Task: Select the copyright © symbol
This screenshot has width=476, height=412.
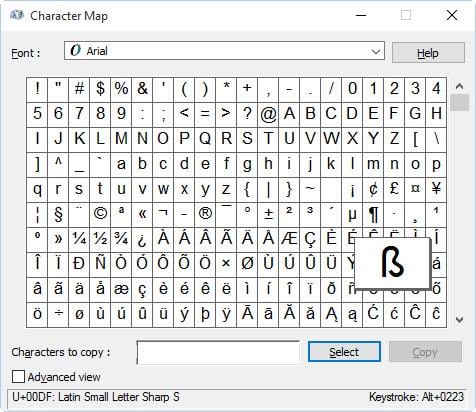Action: tap(100, 214)
